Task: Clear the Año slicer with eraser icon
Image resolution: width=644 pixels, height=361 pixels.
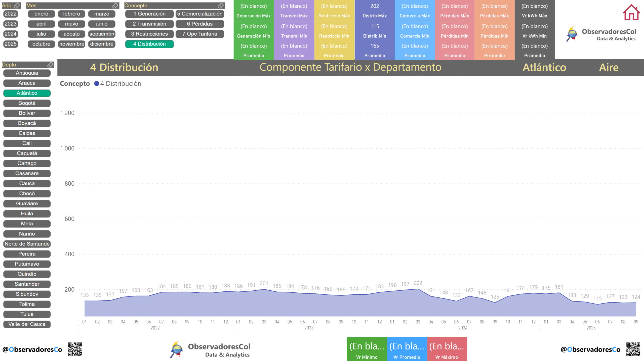Action: coord(17,6)
